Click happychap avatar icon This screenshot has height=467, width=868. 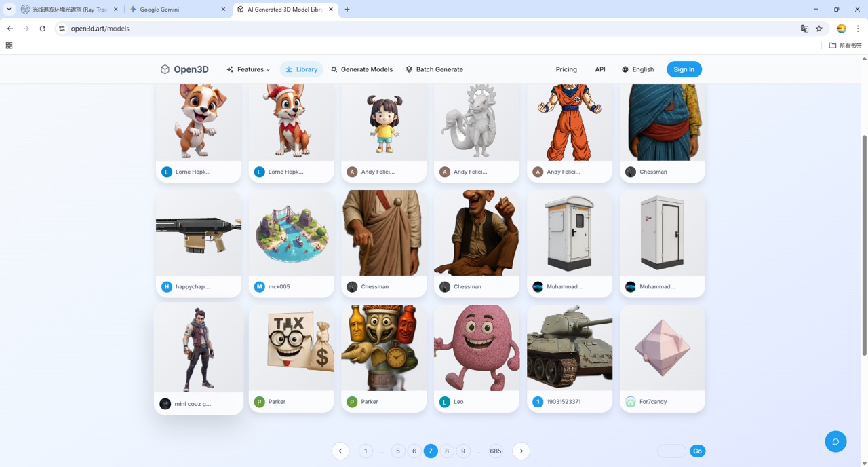167,286
